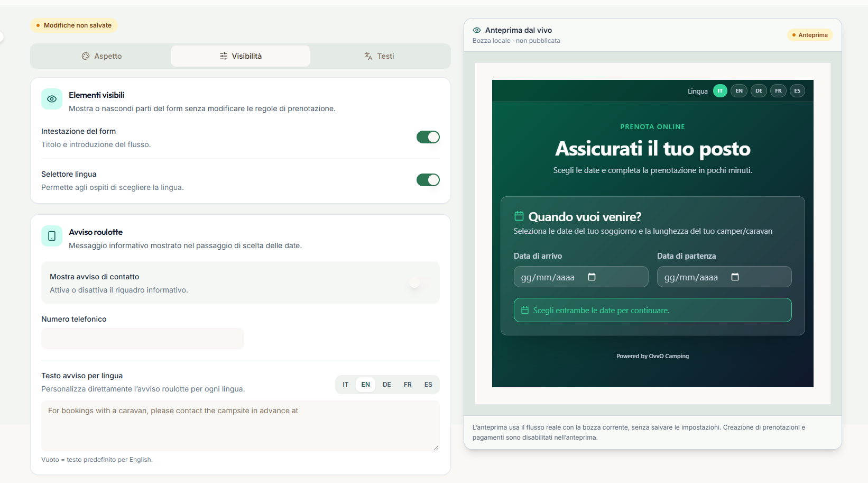This screenshot has height=483, width=868.
Task: Click the translate icon on Testi tab
Action: 368,56
